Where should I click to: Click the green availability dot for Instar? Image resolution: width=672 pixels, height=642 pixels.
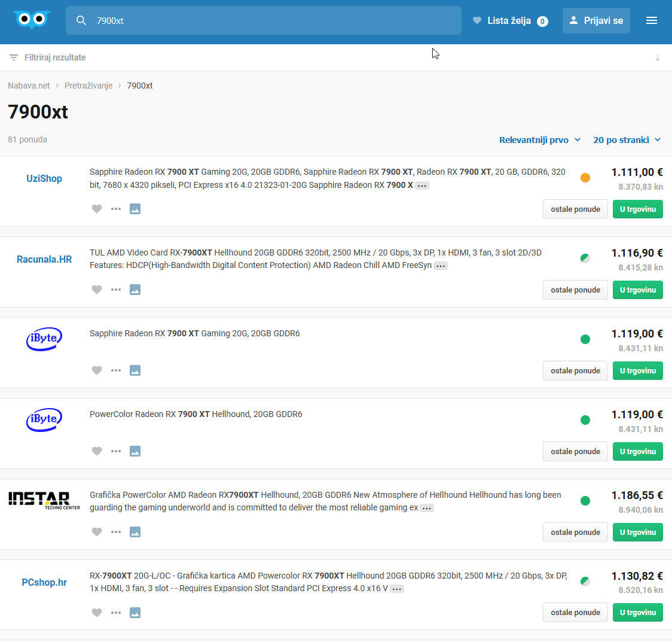pyautogui.click(x=585, y=500)
